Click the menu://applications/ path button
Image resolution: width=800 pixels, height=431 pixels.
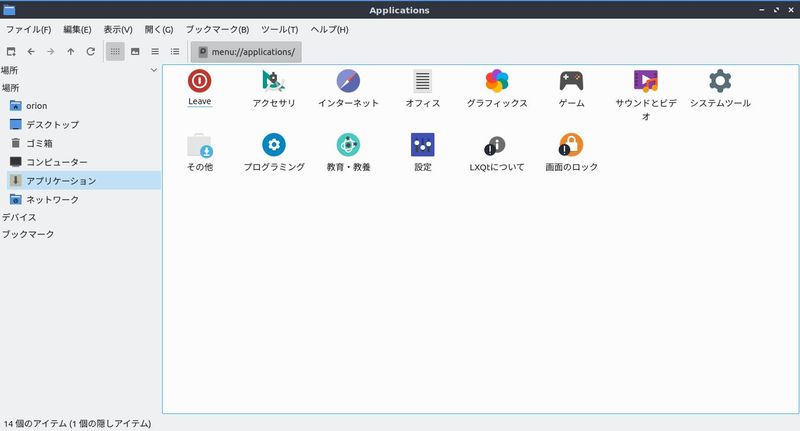(x=246, y=51)
